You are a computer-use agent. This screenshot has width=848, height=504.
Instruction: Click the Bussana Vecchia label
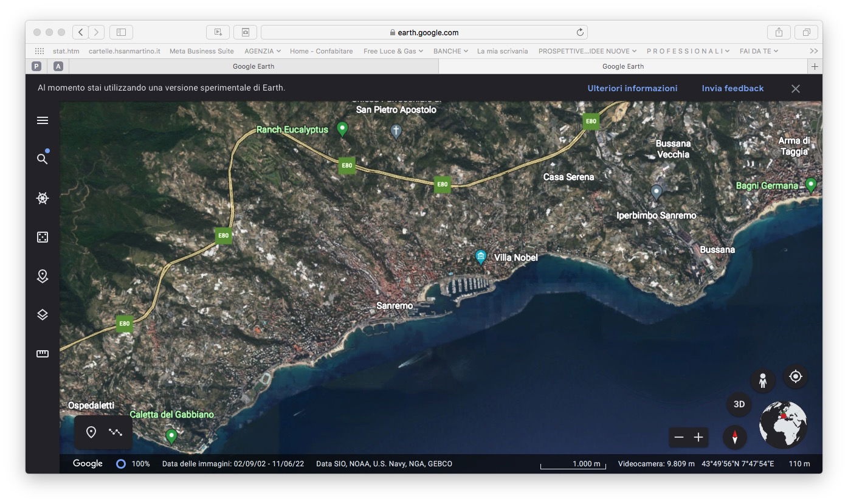pos(673,149)
